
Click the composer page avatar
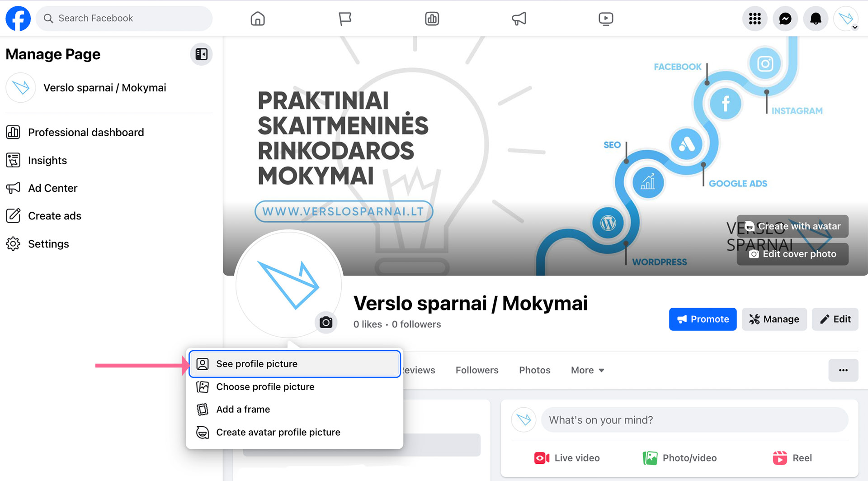point(524,420)
